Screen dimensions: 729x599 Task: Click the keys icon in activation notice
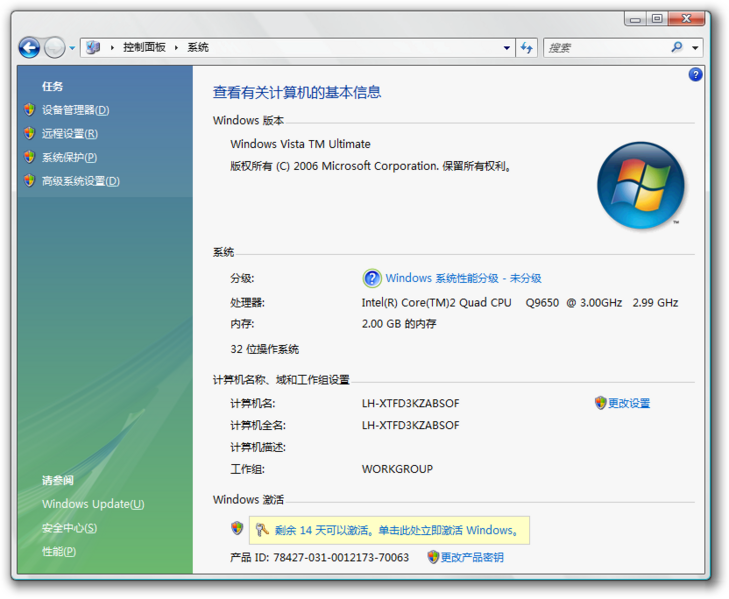[x=262, y=530]
